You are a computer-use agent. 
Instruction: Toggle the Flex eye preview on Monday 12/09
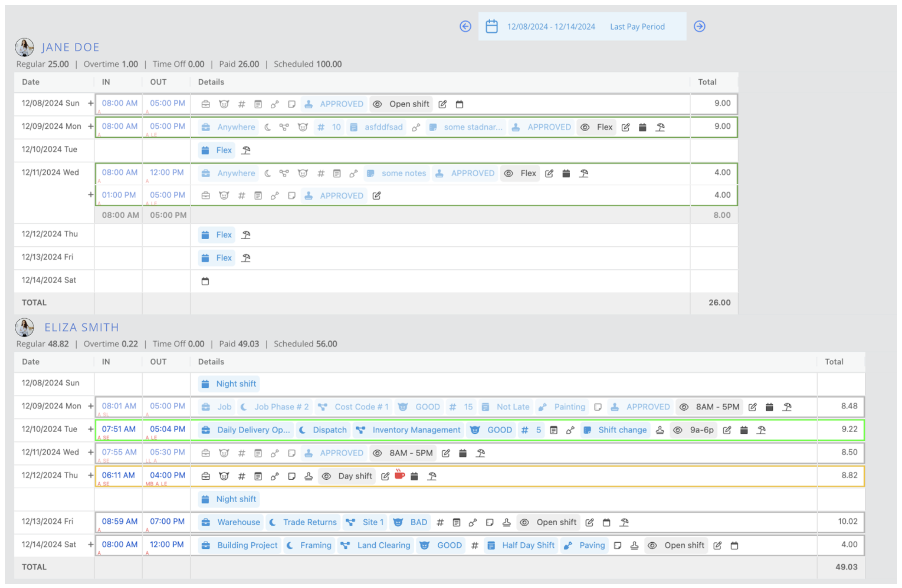(x=584, y=127)
